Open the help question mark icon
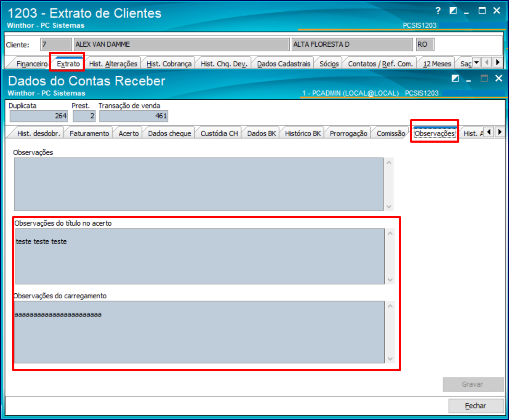Image resolution: width=509 pixels, height=420 pixels. click(438, 11)
